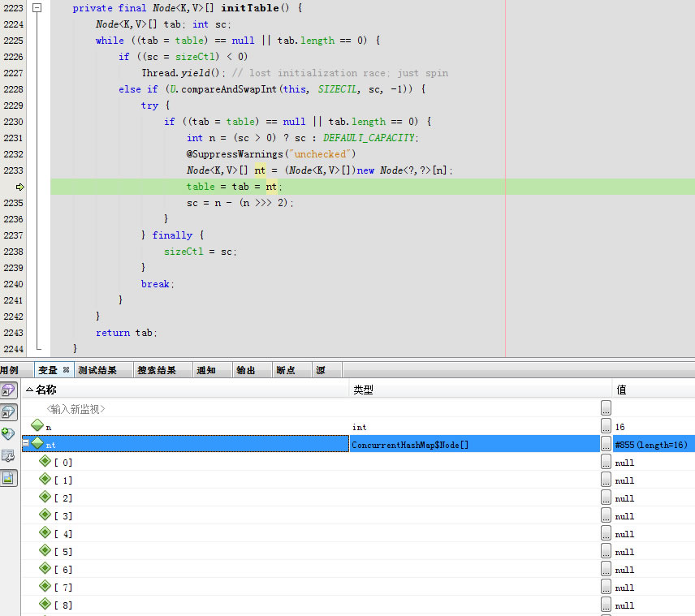The width and height of the screenshot is (695, 616).
Task: Click the compareAndSwapInt call in code
Action: tap(229, 89)
